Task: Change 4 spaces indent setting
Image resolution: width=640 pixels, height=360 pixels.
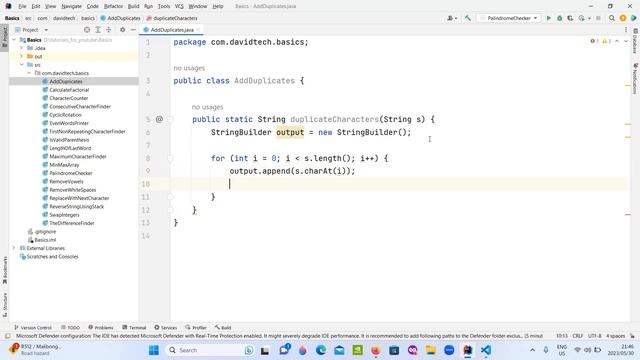Action: point(616,336)
